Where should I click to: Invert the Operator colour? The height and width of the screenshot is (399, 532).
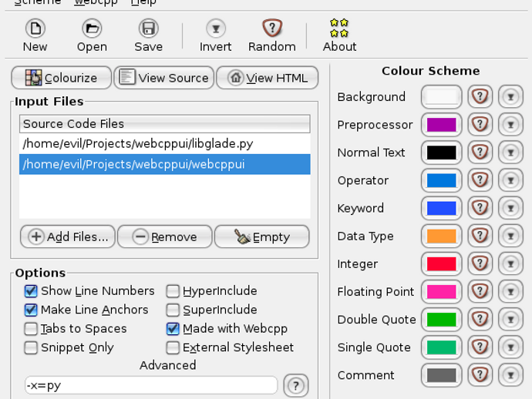510,180
